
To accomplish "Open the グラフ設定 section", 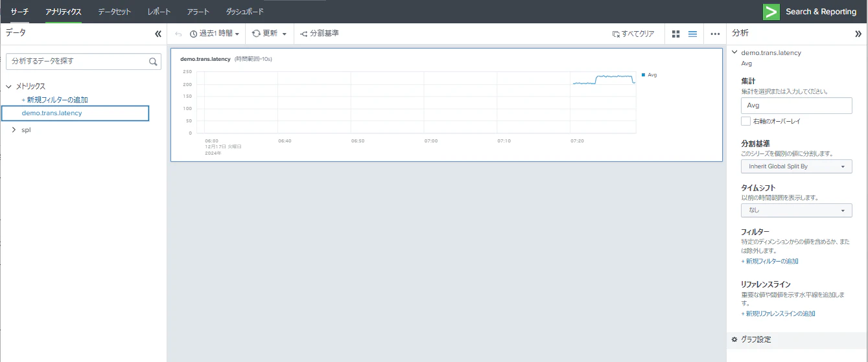I will [797, 339].
